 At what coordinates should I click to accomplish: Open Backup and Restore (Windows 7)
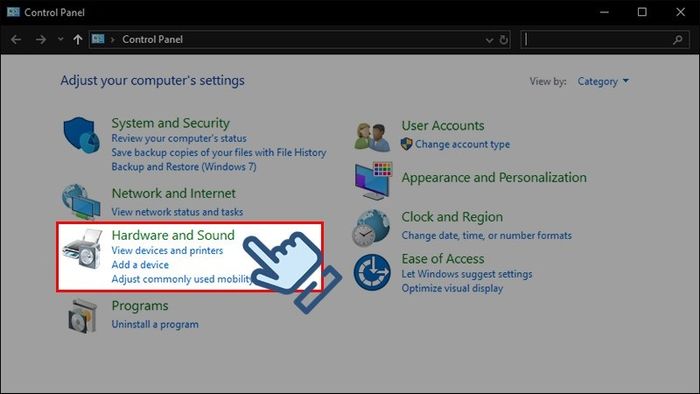[x=184, y=166]
